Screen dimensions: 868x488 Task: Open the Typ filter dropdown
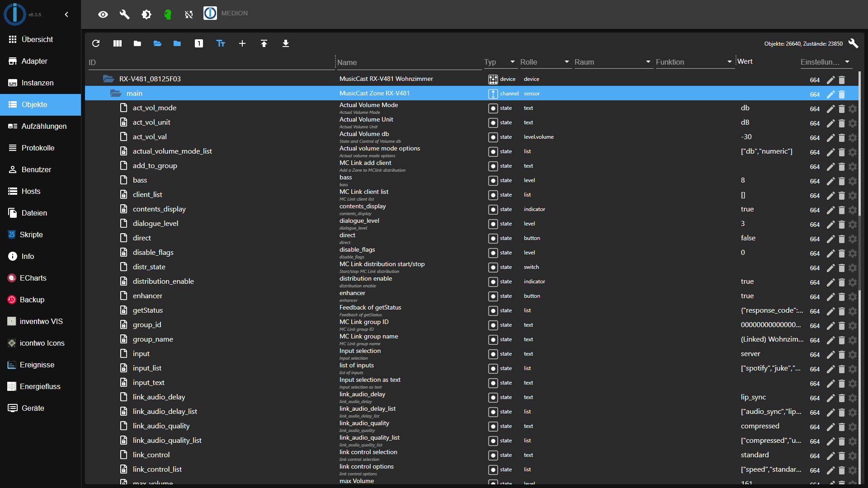point(500,62)
